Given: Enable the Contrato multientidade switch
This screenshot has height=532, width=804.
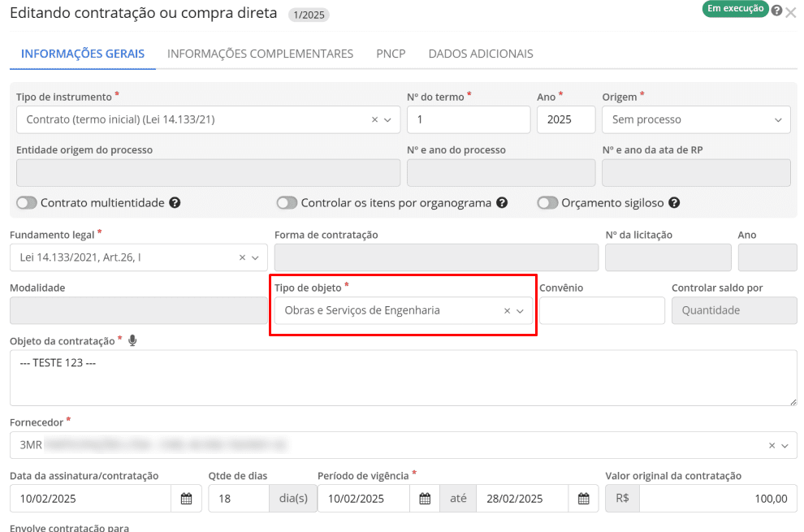Looking at the screenshot, I should point(27,203).
